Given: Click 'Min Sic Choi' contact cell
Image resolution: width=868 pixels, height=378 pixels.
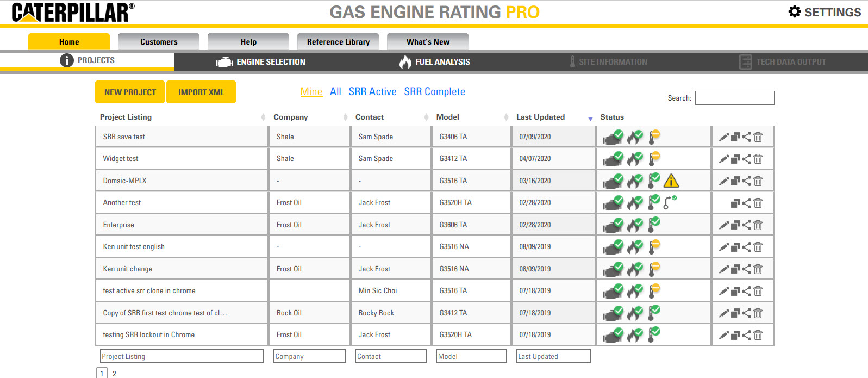Looking at the screenshot, I should click(x=378, y=291).
